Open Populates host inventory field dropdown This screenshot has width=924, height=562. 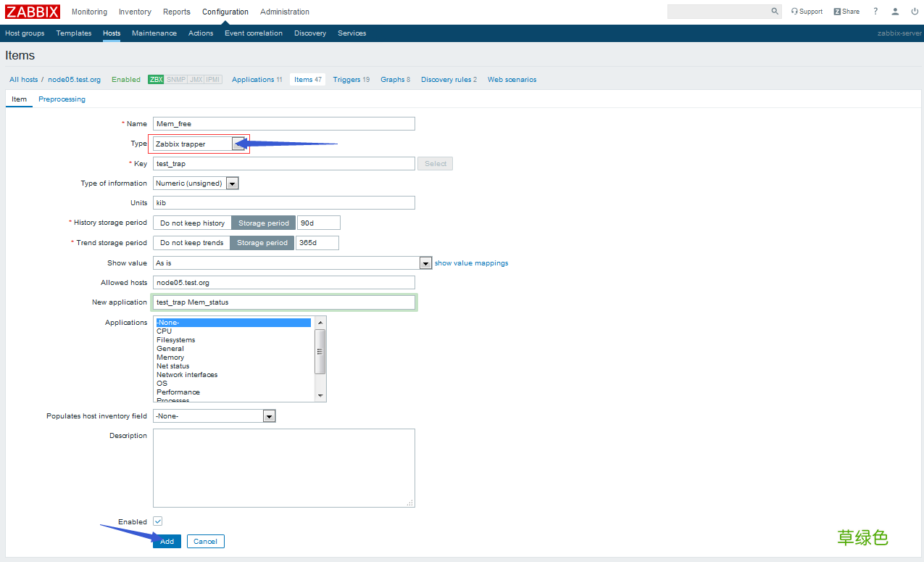point(215,416)
